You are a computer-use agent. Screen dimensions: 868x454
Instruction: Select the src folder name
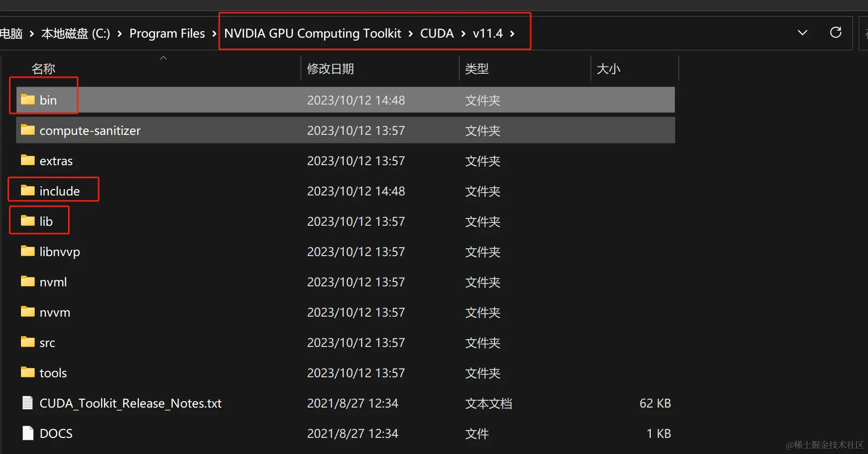[47, 343]
